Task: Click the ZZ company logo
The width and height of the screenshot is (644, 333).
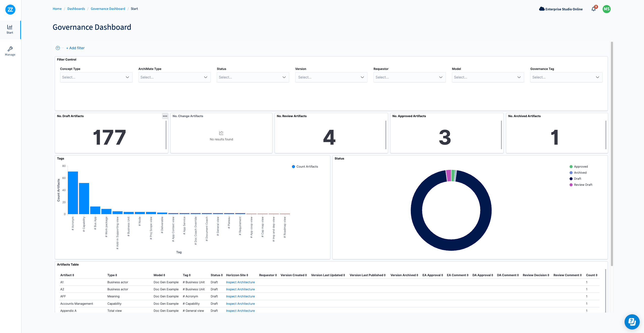Action: pyautogui.click(x=10, y=10)
